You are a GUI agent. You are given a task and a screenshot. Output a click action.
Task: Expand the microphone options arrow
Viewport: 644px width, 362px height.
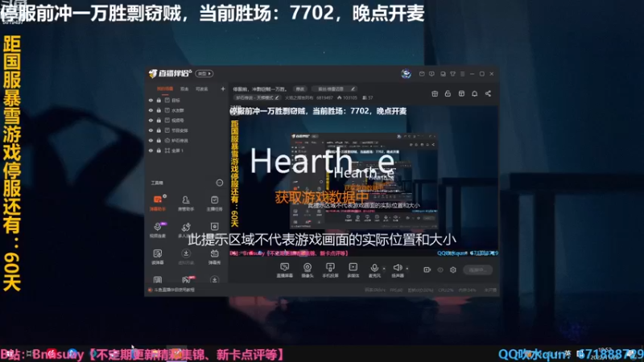coord(384,269)
